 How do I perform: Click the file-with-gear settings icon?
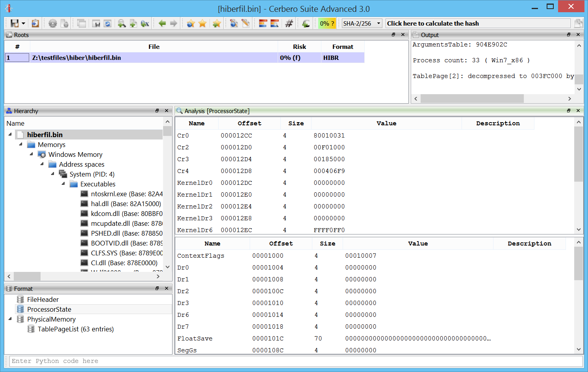(x=65, y=24)
